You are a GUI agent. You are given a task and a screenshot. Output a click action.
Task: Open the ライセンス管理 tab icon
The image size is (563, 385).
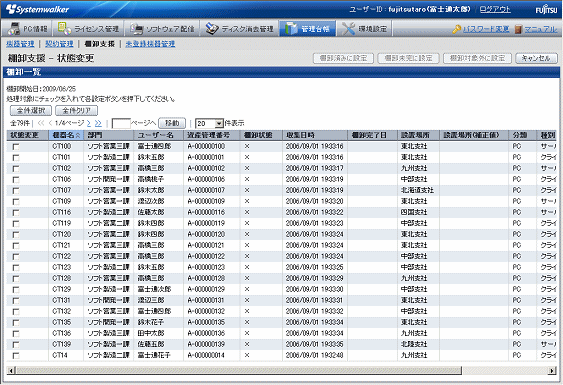click(x=64, y=28)
